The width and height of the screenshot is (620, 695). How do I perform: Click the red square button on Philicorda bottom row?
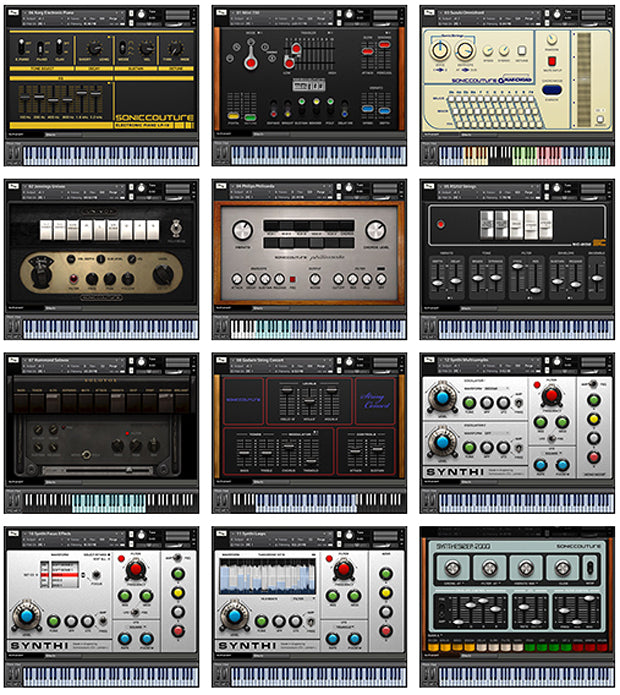292,279
